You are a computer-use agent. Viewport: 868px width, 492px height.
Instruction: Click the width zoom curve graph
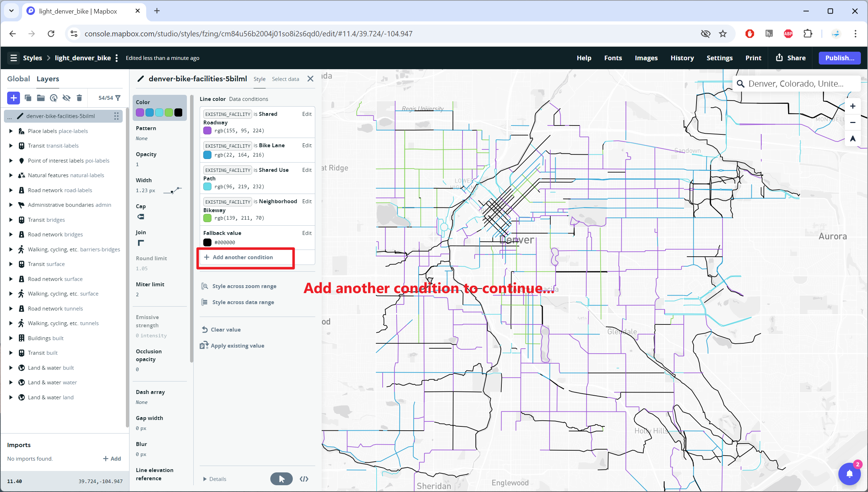tap(173, 190)
